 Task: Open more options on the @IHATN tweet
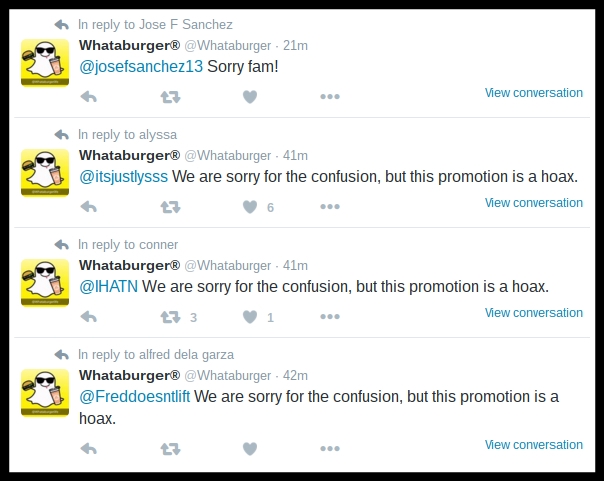330,317
